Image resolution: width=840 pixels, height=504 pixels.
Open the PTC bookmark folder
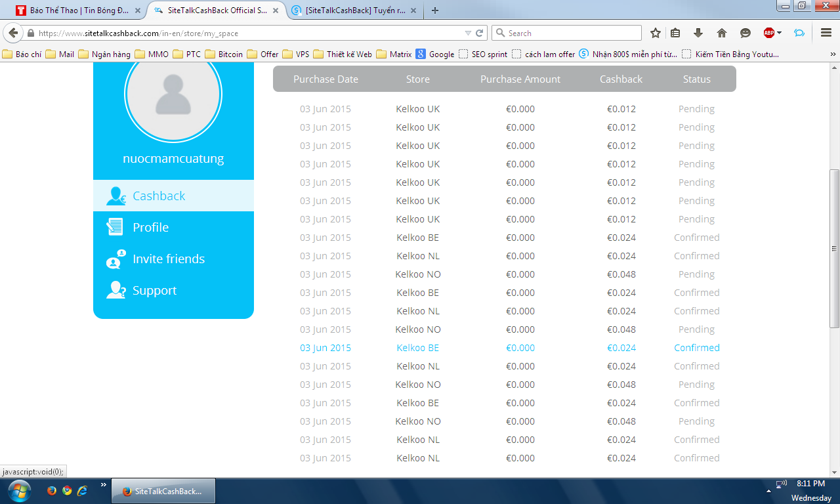[186, 54]
